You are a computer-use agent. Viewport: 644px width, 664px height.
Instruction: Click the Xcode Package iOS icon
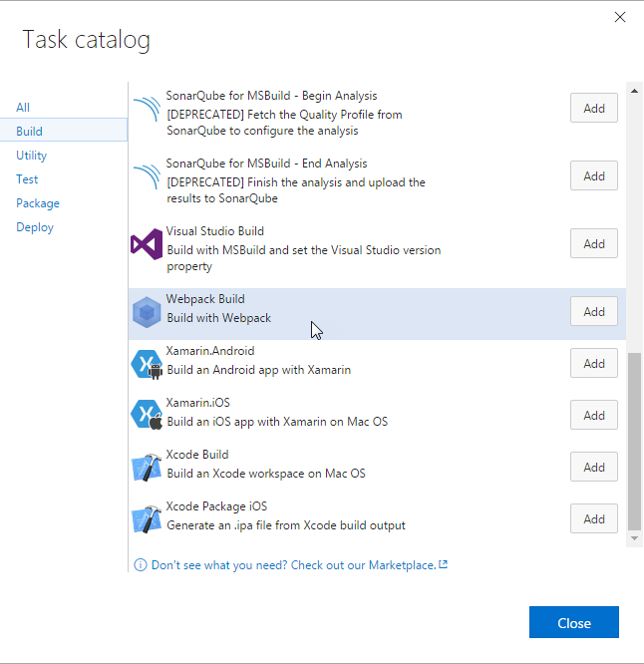pyautogui.click(x=147, y=519)
